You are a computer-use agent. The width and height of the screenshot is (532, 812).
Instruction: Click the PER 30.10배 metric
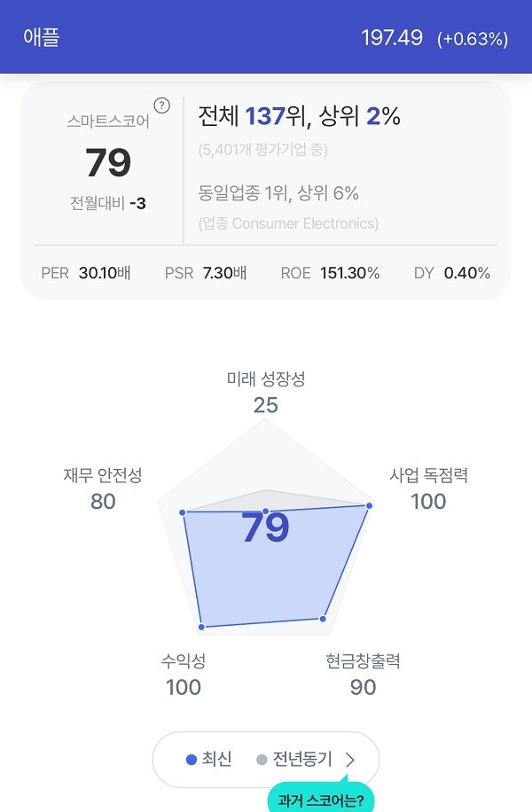[86, 273]
